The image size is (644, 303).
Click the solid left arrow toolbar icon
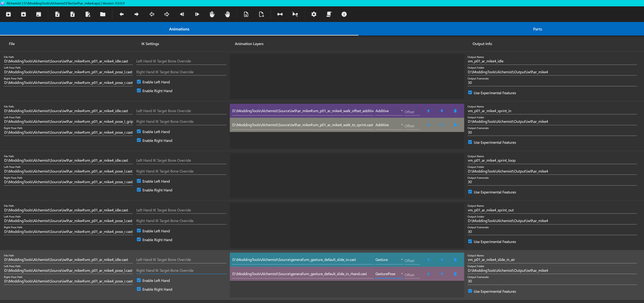pyautogui.click(x=122, y=14)
